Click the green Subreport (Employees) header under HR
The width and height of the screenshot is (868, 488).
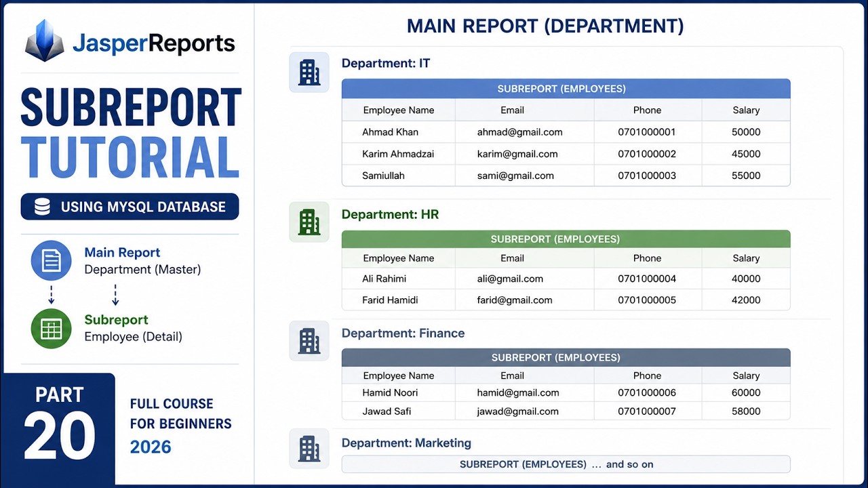tap(566, 239)
